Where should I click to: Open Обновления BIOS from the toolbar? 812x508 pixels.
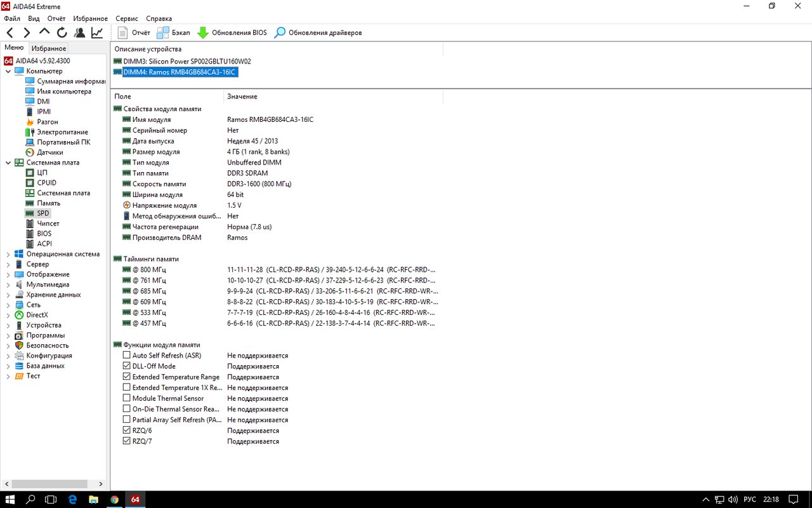[232, 32]
